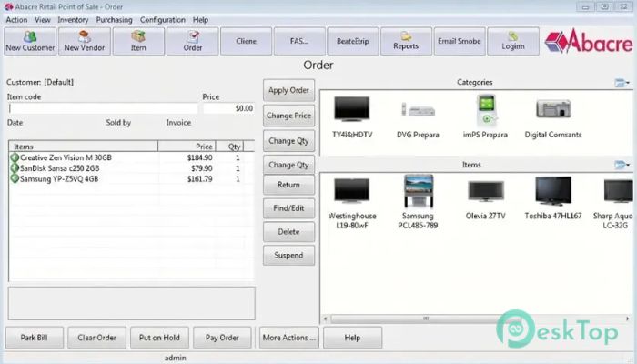Click the Find/Edit button

[288, 208]
